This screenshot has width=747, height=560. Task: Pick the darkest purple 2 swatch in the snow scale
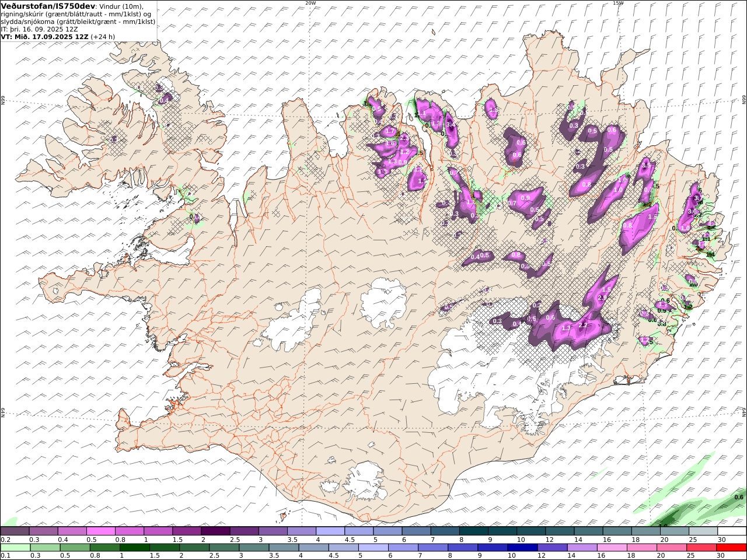pyautogui.click(x=215, y=531)
